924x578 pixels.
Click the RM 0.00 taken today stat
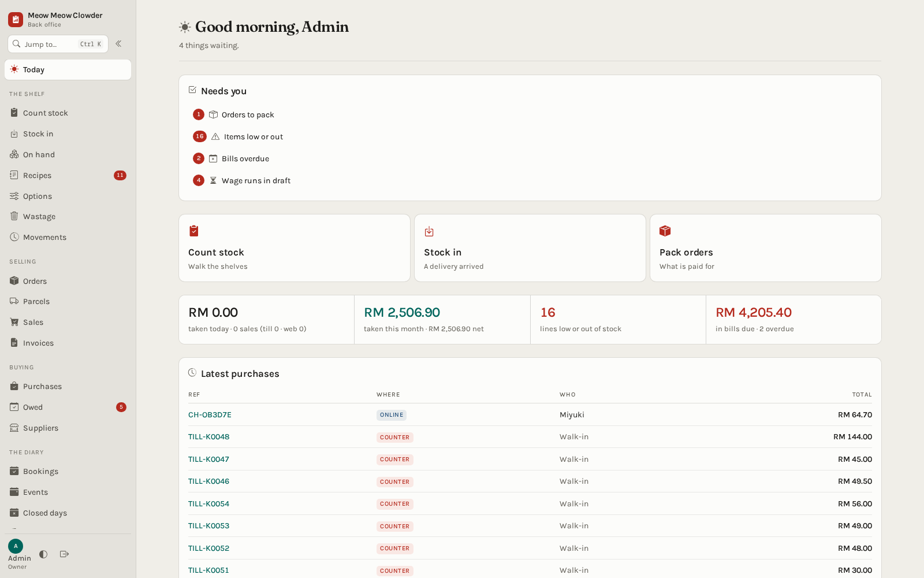(x=267, y=320)
